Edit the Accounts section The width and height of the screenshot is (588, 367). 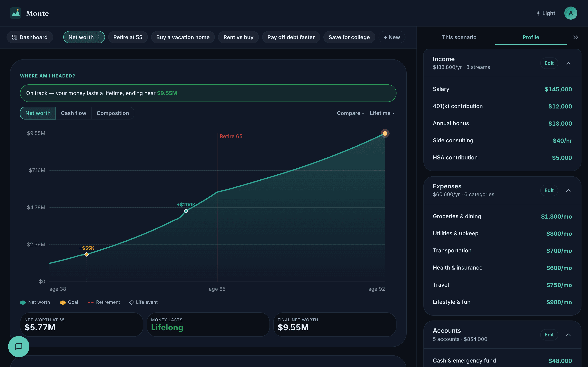tap(549, 335)
